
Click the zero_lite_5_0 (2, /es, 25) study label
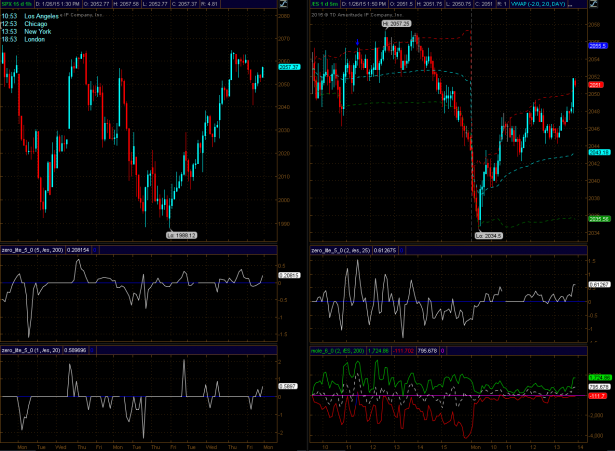tap(341, 250)
